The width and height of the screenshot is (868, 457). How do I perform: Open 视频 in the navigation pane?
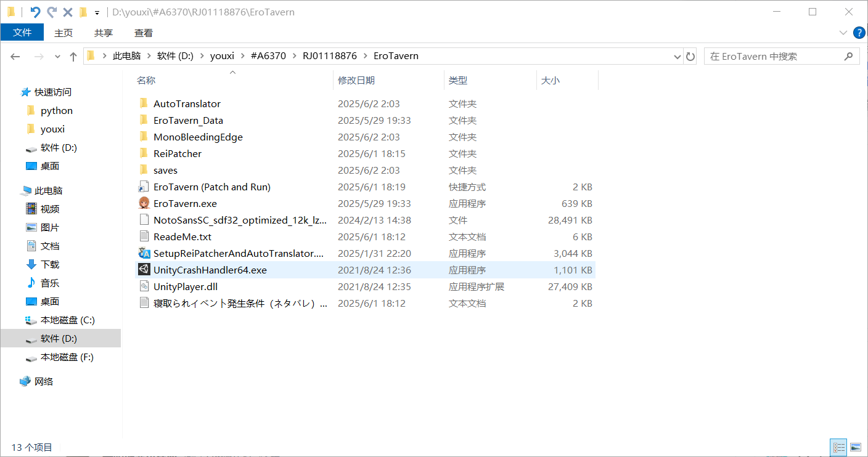tap(50, 209)
